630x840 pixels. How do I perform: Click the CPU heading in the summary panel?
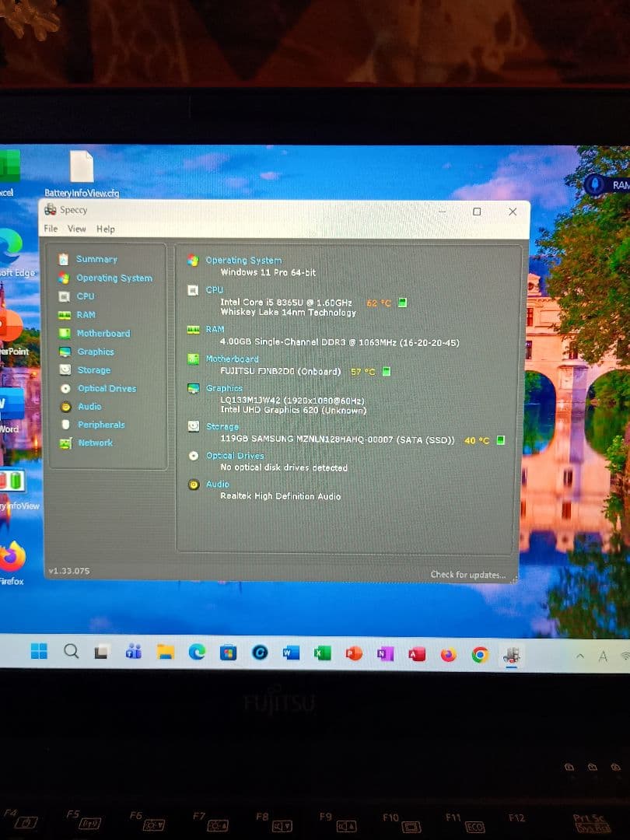(x=215, y=290)
